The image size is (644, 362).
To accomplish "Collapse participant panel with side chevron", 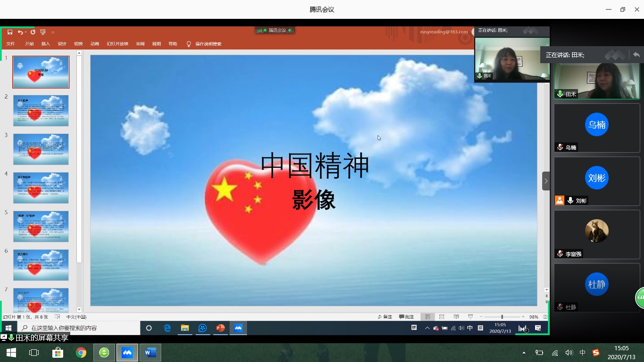I will click(x=546, y=181).
